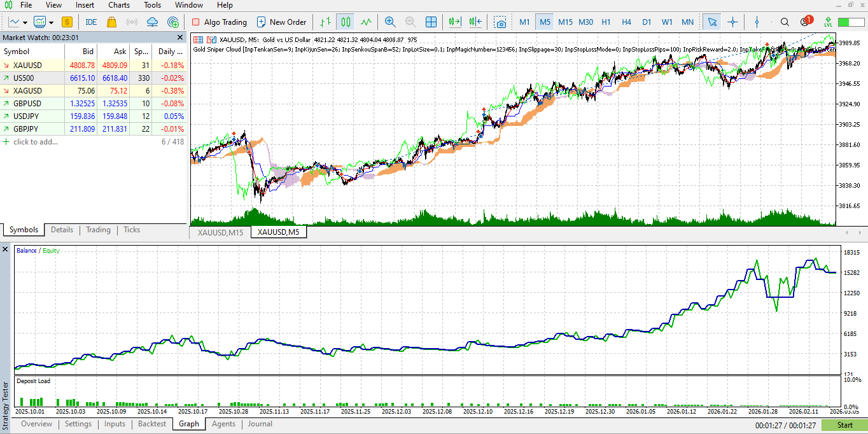Expand the profiles dropdown arrow
Viewport: 868px width, 434px height.
(52, 22)
